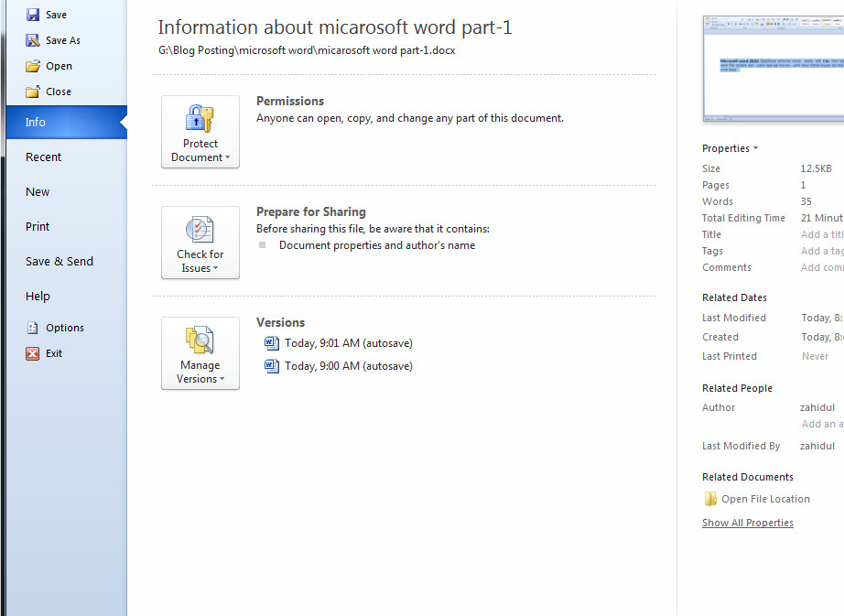Click the Words count value 35
This screenshot has width=844, height=616.
[806, 201]
